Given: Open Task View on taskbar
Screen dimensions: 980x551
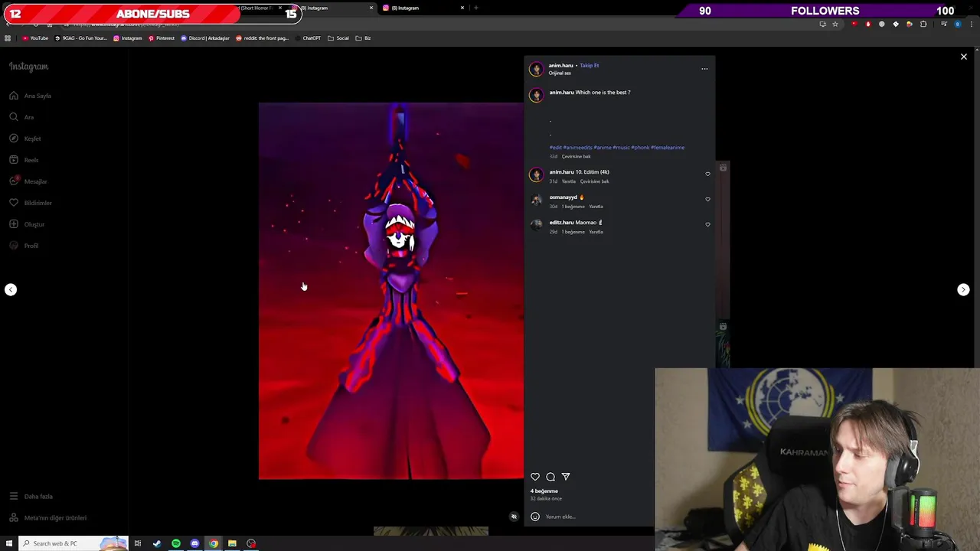Looking at the screenshot, I should tap(138, 543).
